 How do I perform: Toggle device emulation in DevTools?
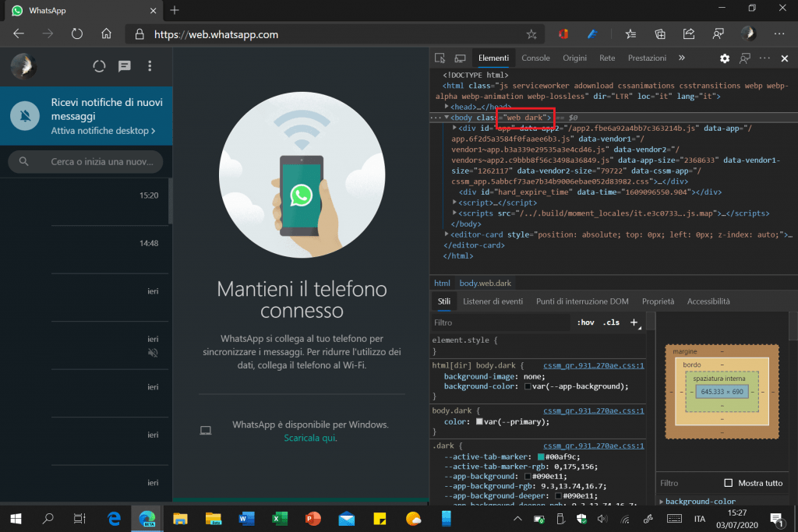click(x=460, y=58)
